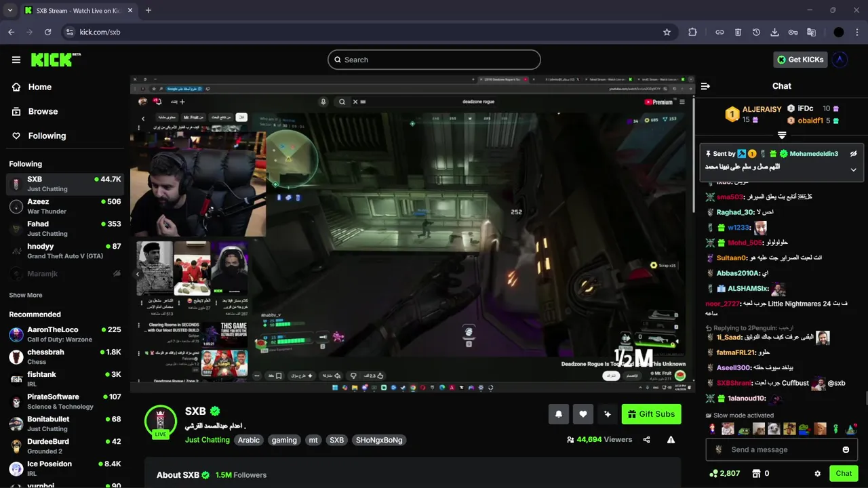Click the fatmaFRL21 username in chat
The width and height of the screenshot is (868, 488).
tap(736, 352)
